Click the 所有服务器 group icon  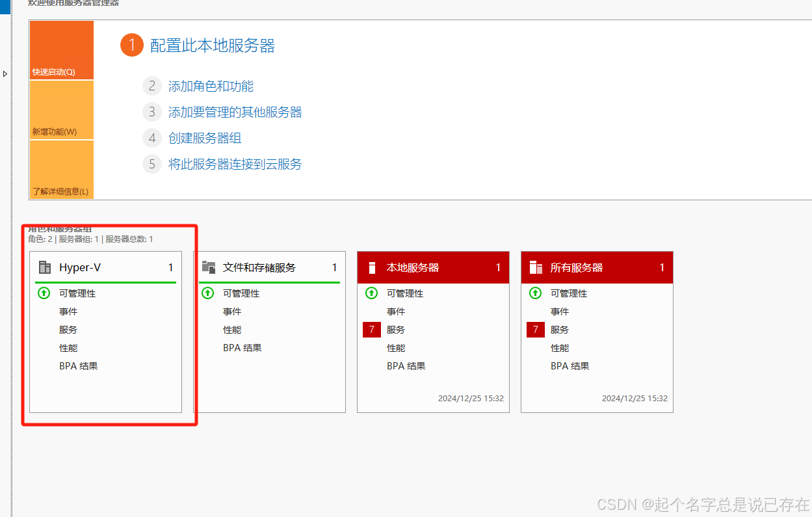pos(536,267)
